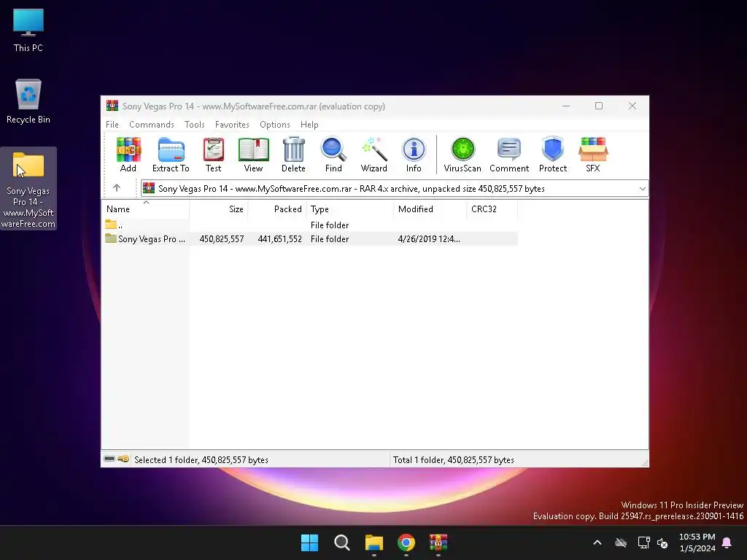Open the Help menu
Screen dimensions: 747x560
click(x=309, y=124)
